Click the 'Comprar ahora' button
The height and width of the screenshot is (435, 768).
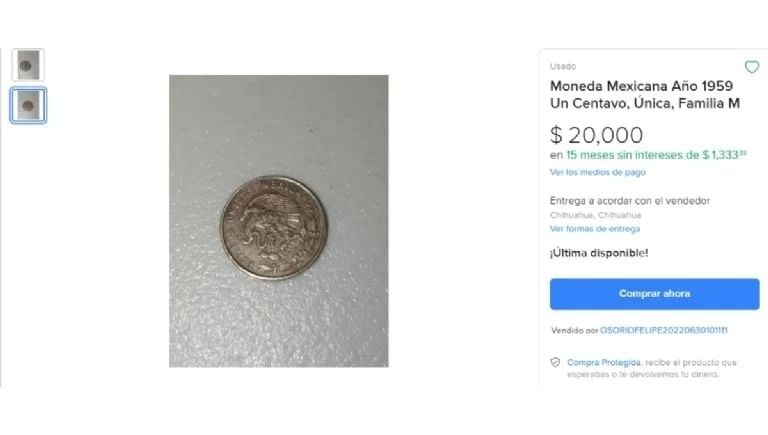point(654,294)
